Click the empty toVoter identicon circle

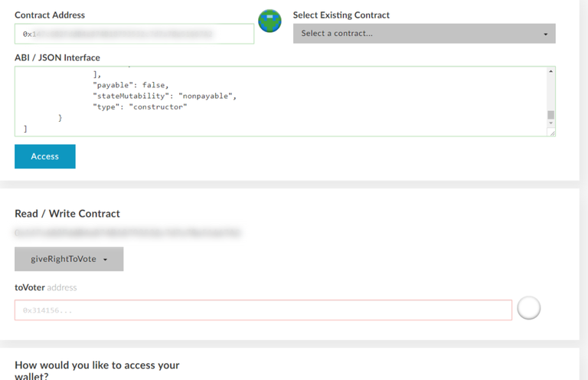click(x=529, y=308)
